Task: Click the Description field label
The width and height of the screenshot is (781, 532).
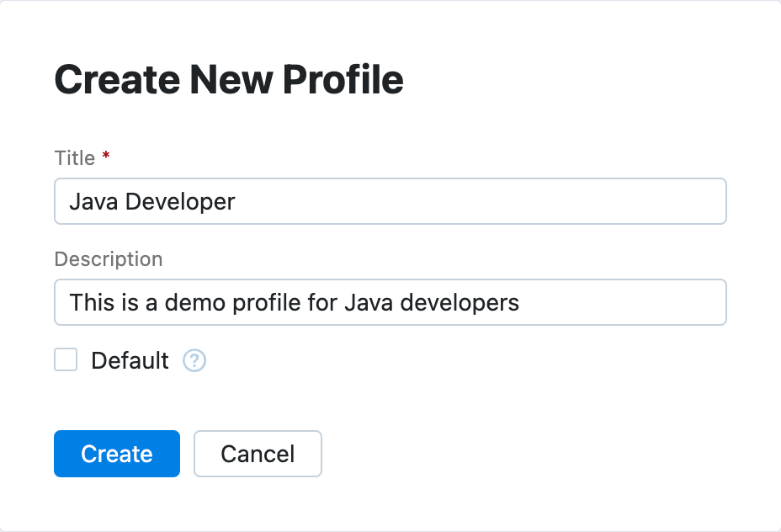Action: 108,259
